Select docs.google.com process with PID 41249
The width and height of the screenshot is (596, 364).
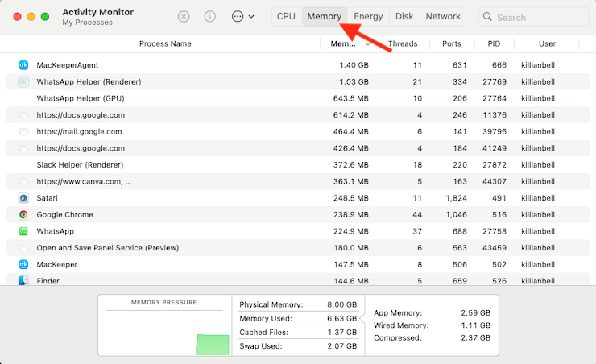(x=81, y=148)
